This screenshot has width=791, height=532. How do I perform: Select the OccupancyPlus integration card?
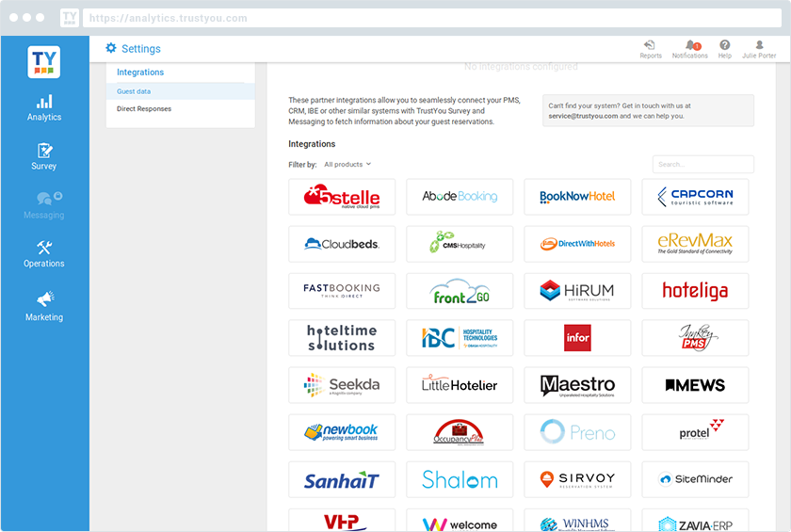pos(460,432)
